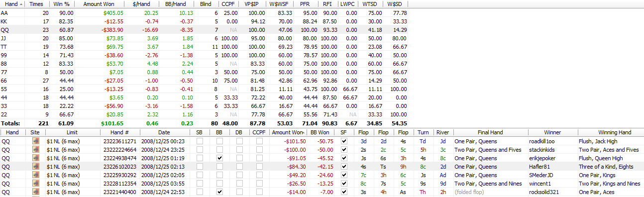
Task: Click site icon in Hafler81 winner row
Action: pos(35,166)
